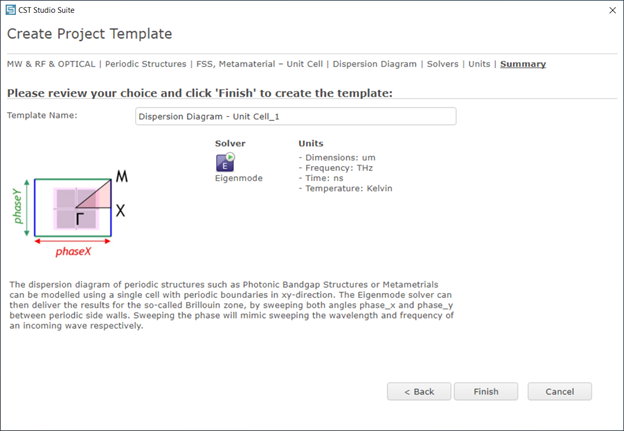Close the Create Project Template window
This screenshot has height=431, width=624.
[612, 10]
